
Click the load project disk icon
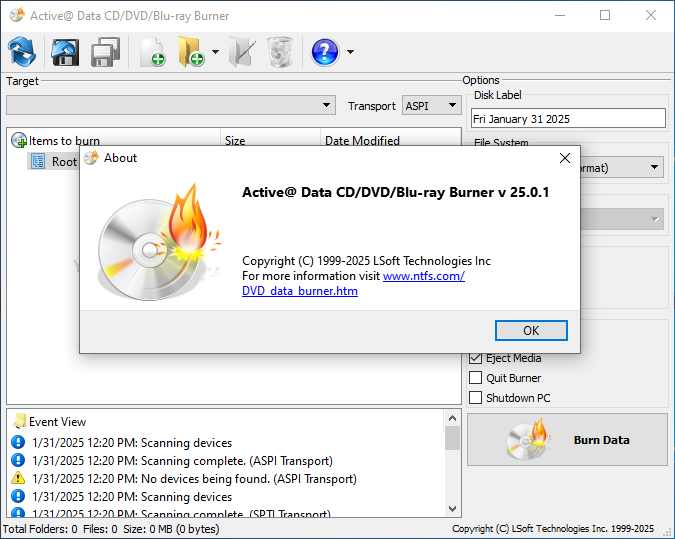pyautogui.click(x=65, y=52)
